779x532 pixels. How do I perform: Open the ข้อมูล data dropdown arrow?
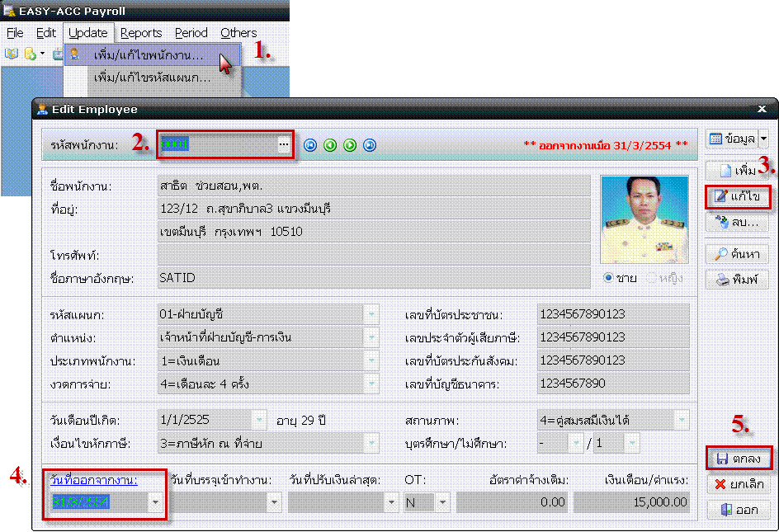coord(763,139)
